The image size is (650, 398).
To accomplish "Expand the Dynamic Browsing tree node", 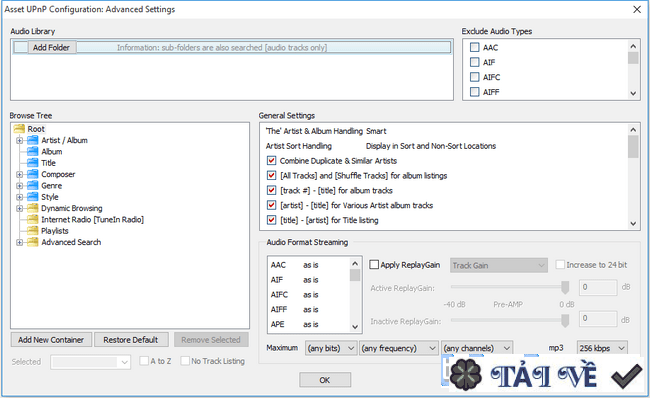I will 19,209.
